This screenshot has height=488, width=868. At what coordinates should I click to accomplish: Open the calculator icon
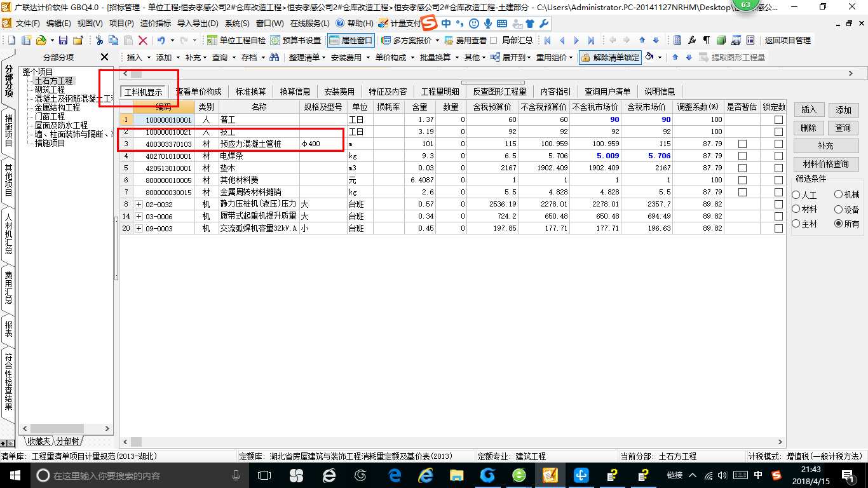click(x=677, y=40)
